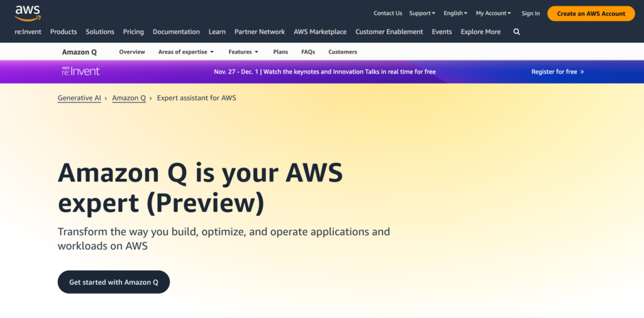Open the Pricing menu
This screenshot has height=318, width=644.
(x=133, y=31)
